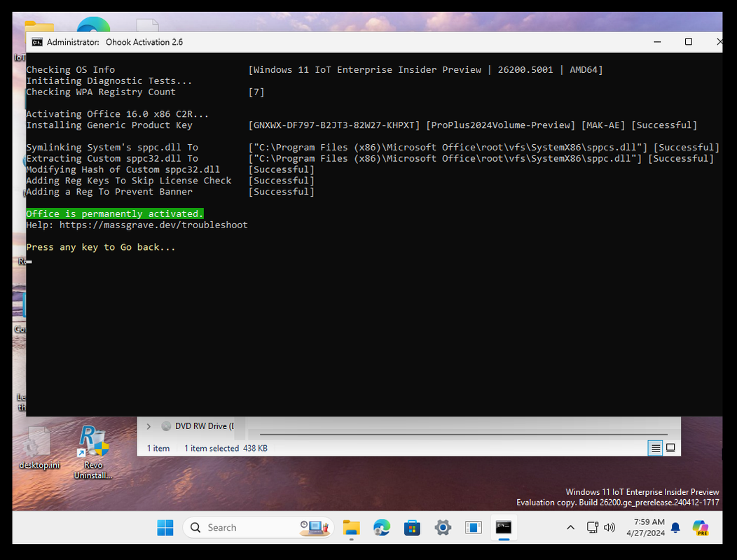The image size is (737, 560).
Task: Select the command prompt taskbar icon
Action: click(x=504, y=528)
